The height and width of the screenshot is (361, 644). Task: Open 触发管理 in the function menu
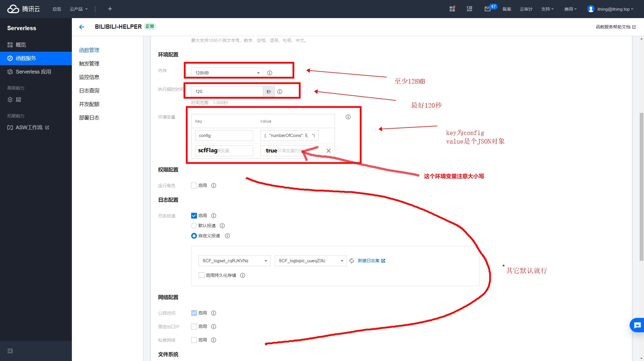89,64
